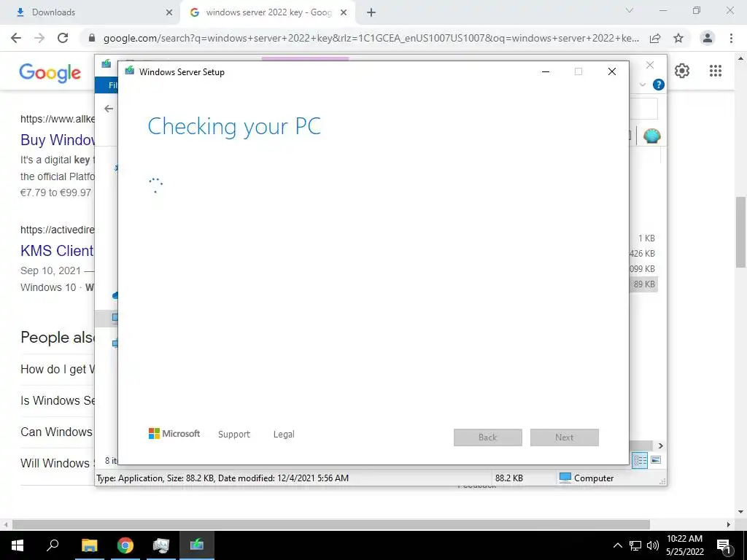The width and height of the screenshot is (747, 560).
Task: Click the File Explorer search box
Action: pos(643,109)
